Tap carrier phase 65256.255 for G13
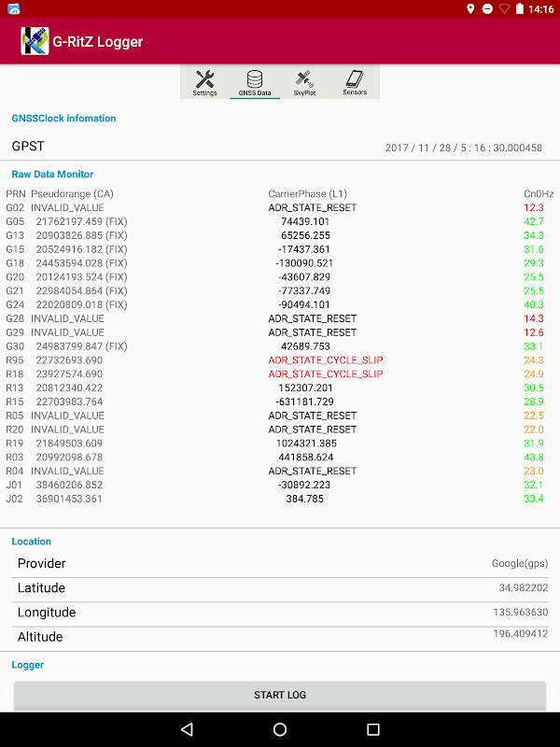 click(305, 235)
